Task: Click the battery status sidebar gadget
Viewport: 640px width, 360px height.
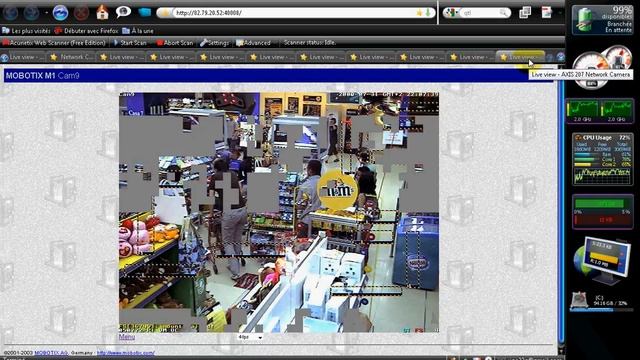Action: tap(602, 20)
